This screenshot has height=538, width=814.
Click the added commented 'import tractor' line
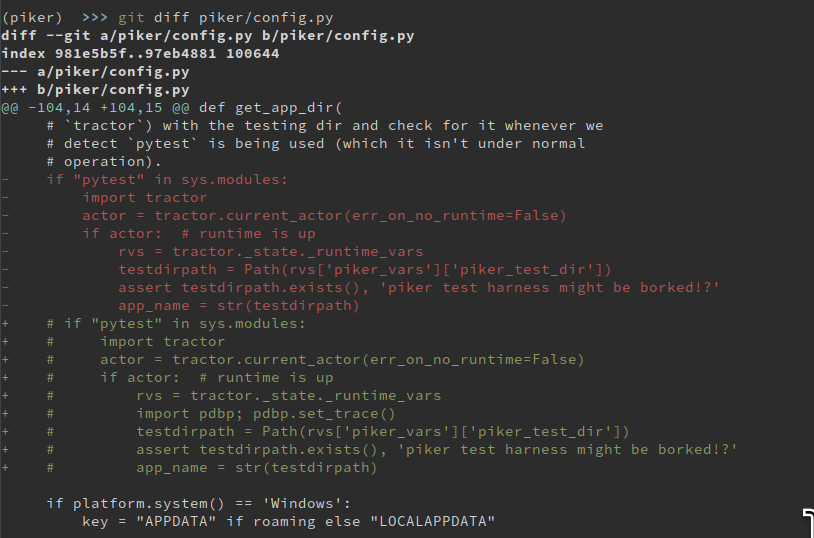(x=163, y=342)
